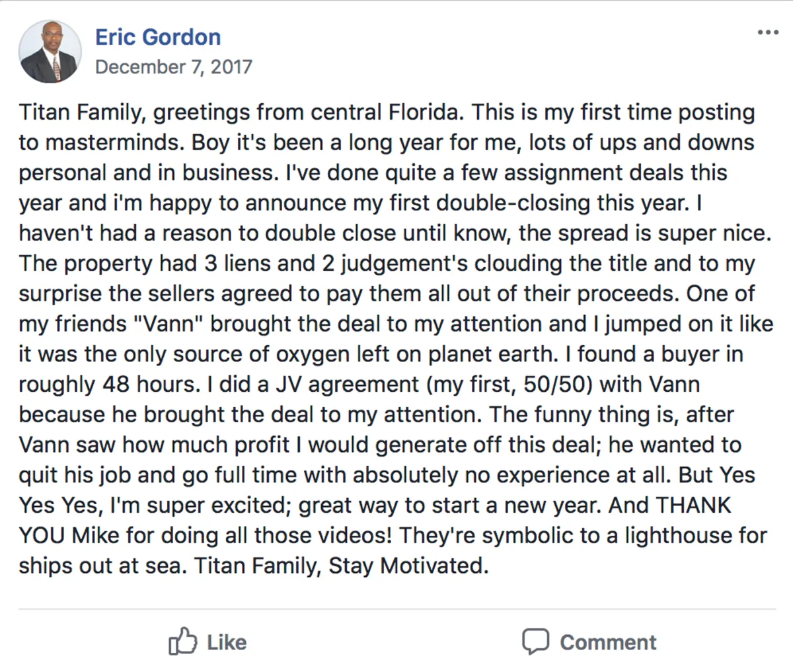Click the Like button label

pos(226,642)
